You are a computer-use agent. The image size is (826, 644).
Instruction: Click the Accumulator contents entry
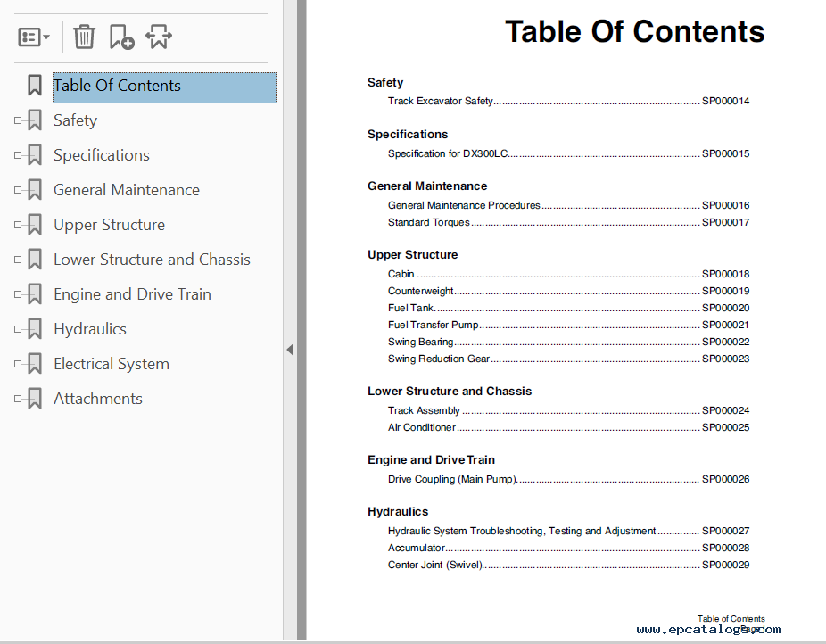coord(568,548)
